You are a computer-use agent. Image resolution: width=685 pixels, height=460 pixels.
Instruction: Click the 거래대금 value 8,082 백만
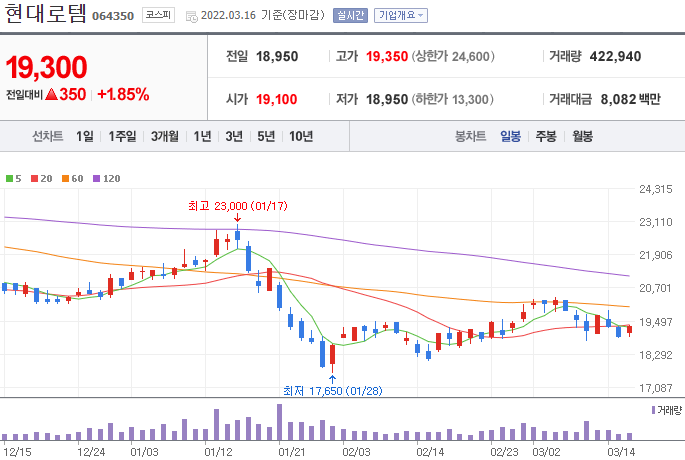click(x=630, y=99)
